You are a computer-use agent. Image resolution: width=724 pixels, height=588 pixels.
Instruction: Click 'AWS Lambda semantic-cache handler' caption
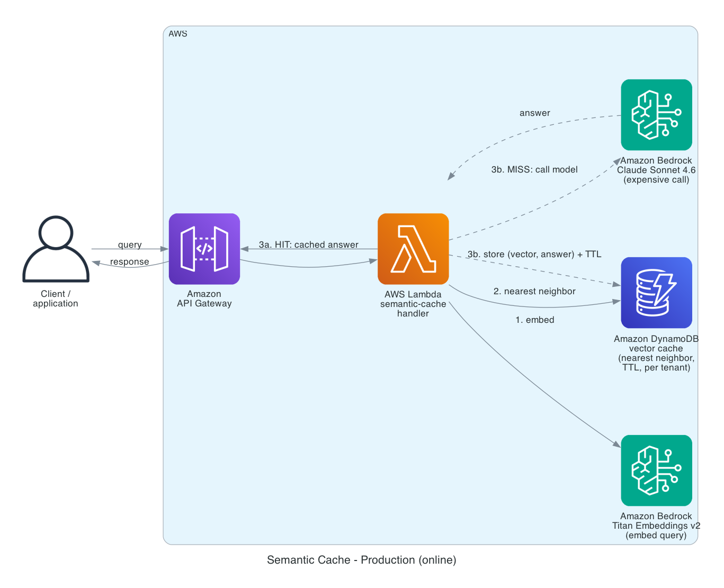(413, 304)
